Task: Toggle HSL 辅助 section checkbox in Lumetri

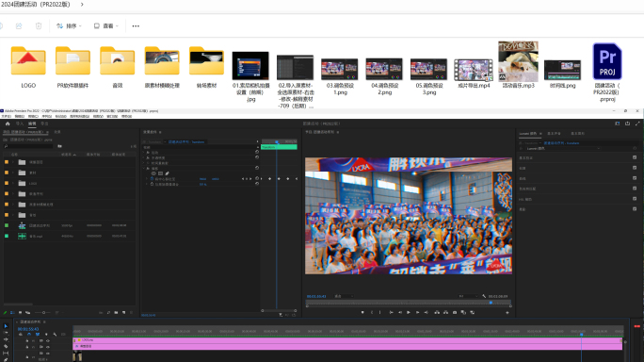Action: click(635, 199)
